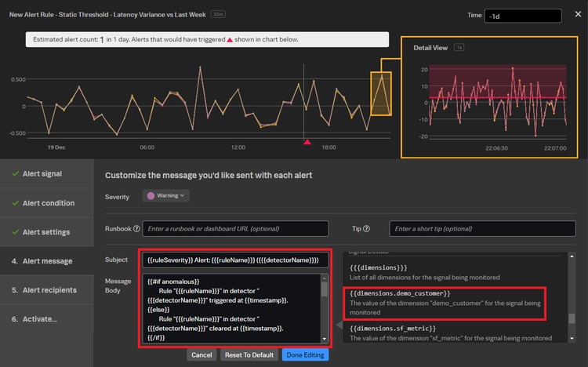The height and width of the screenshot is (367, 588).
Task: Jump to the Activate step
Action: coord(34,319)
